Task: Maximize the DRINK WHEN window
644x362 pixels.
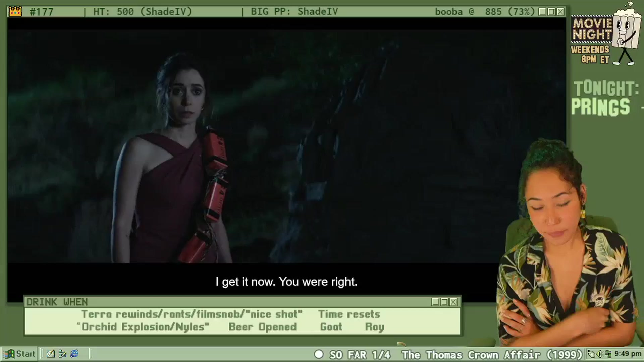Action: tap(444, 302)
